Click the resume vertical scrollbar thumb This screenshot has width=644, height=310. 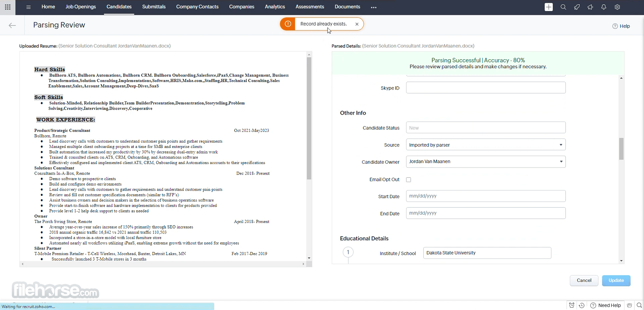click(309, 119)
